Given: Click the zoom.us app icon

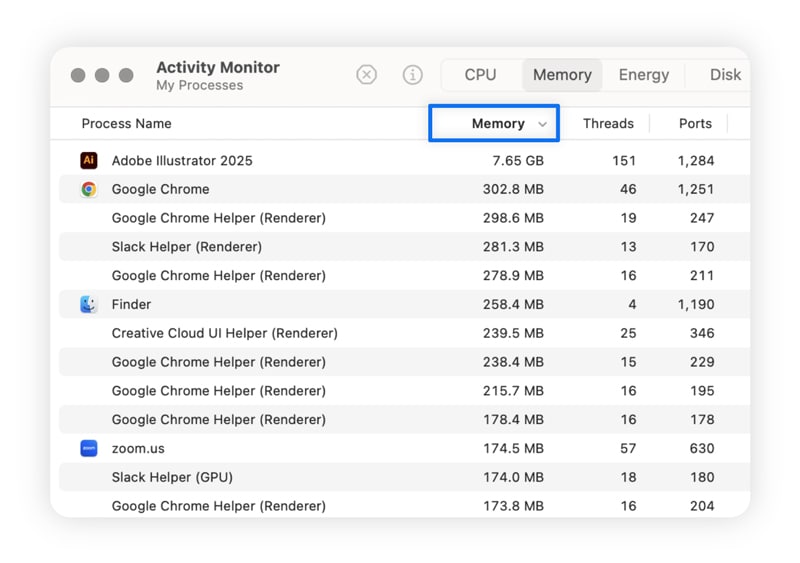Looking at the screenshot, I should [89, 448].
